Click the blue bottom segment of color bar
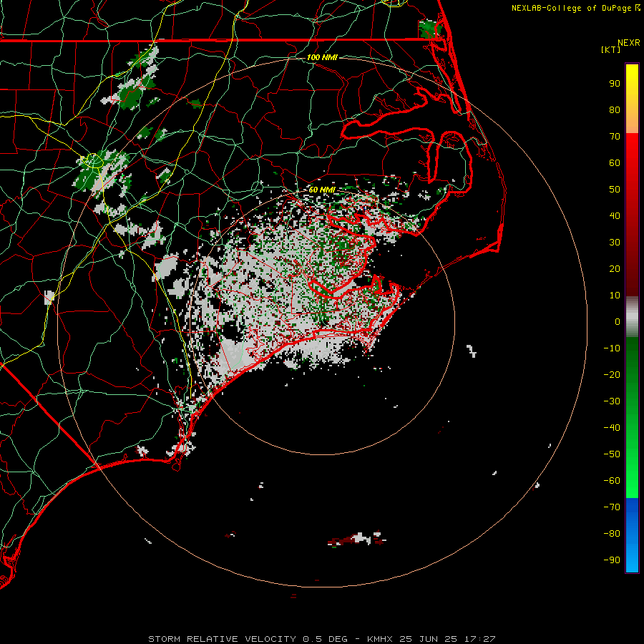This screenshot has width=644, height=644. coord(632,535)
